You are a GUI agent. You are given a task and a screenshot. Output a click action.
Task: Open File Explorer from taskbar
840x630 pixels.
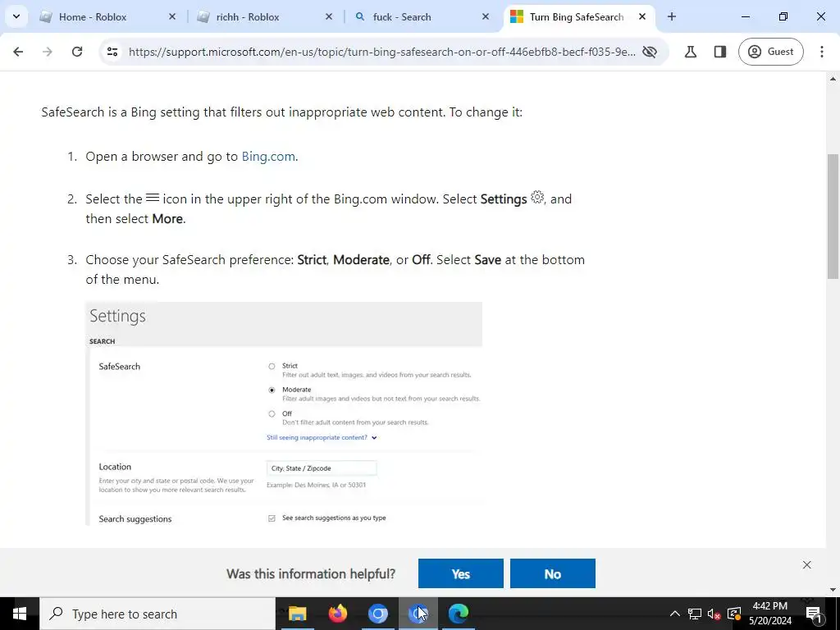297,614
